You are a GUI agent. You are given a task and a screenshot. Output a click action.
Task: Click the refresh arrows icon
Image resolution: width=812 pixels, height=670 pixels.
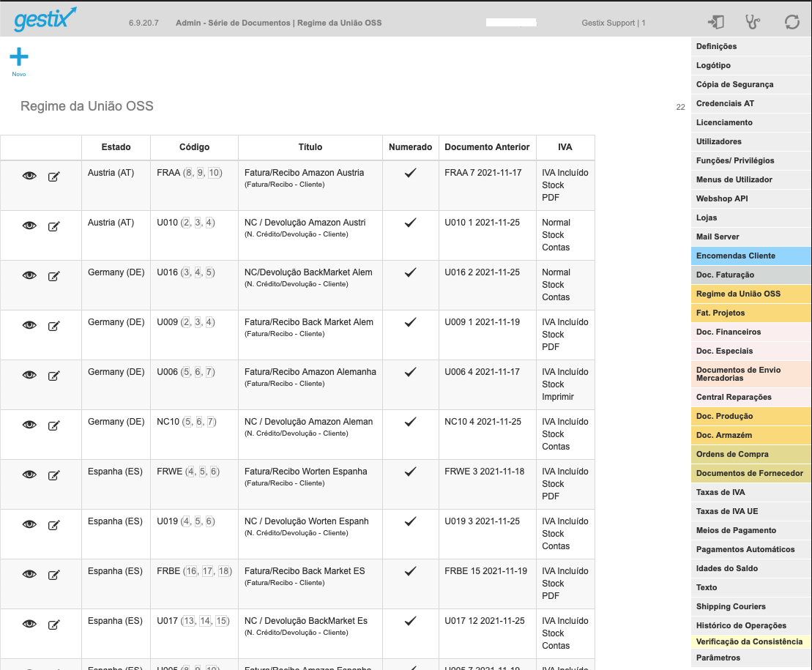point(791,22)
